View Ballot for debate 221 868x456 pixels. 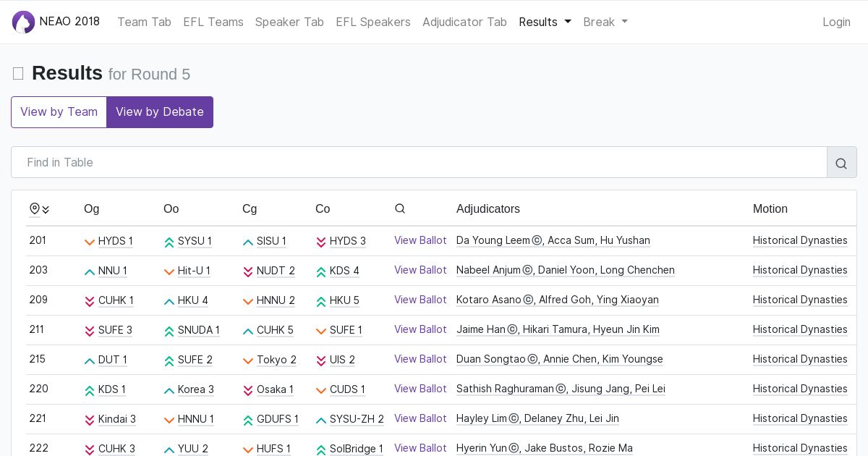420,418
